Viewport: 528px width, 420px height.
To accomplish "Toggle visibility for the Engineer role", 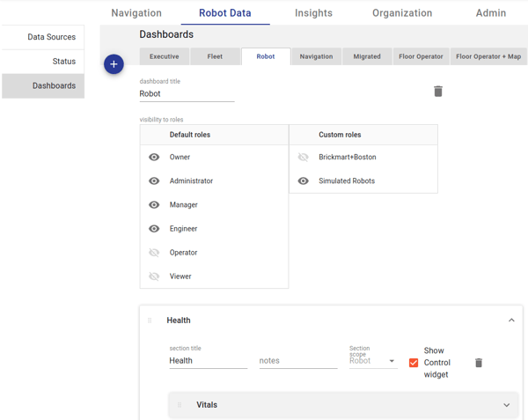I will coord(154,229).
